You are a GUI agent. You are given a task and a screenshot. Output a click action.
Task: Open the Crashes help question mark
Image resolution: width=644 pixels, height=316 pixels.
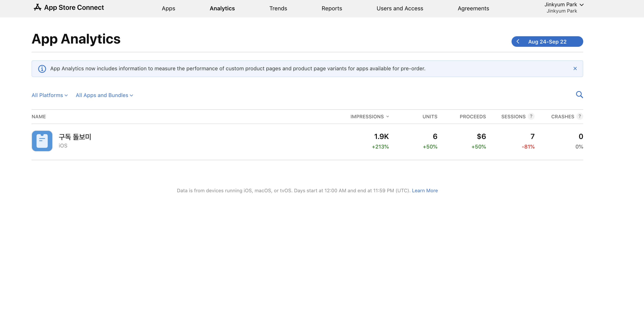coord(580,116)
